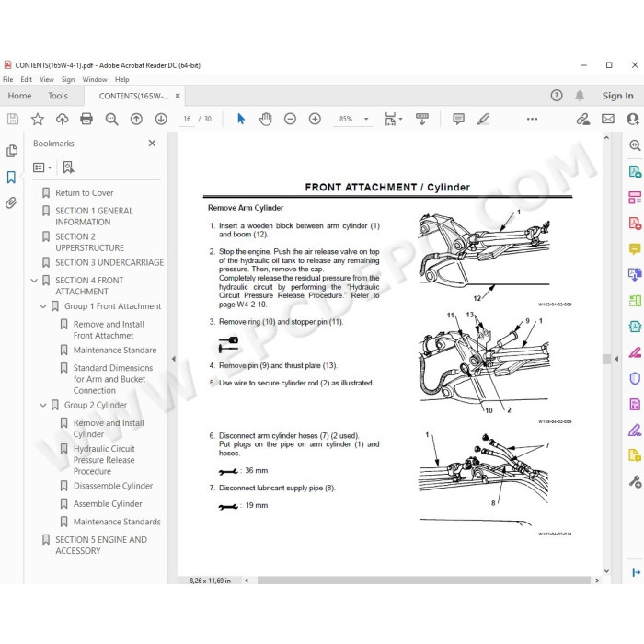The height and width of the screenshot is (644, 644).
Task: Collapse Group 2 Cylinder bookmark
Action: tap(42, 406)
